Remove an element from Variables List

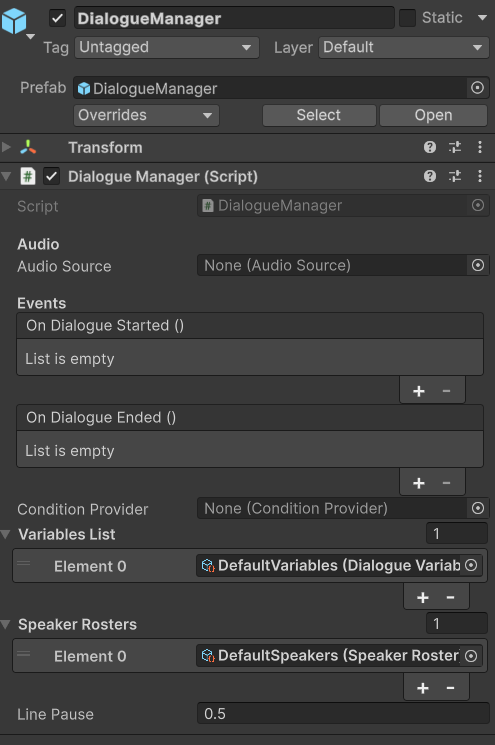pos(450,597)
